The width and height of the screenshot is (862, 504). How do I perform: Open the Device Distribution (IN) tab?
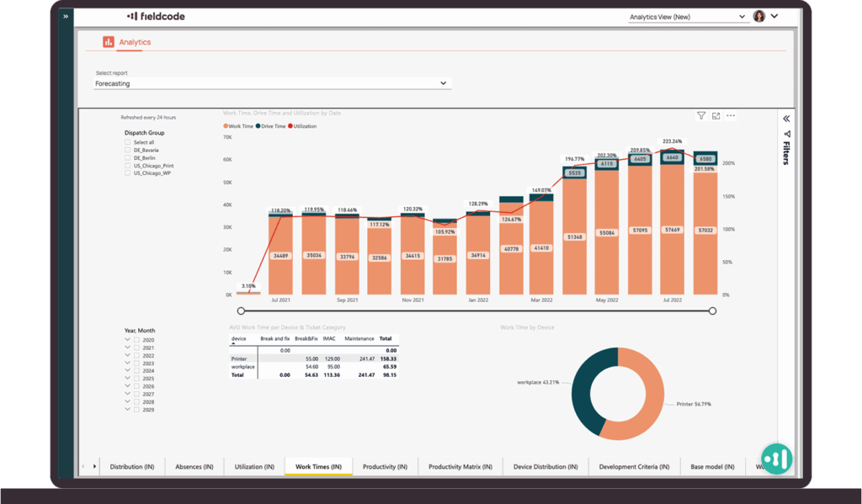(545, 466)
